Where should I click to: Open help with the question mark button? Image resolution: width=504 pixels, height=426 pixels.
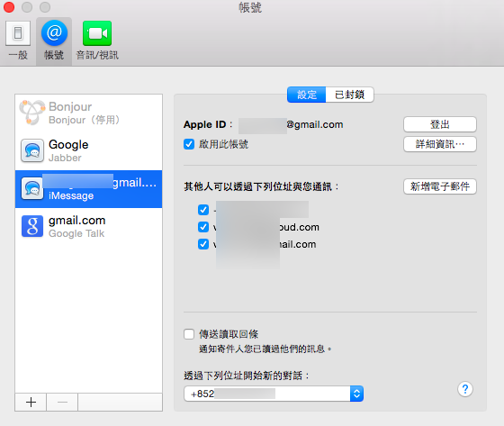464,389
